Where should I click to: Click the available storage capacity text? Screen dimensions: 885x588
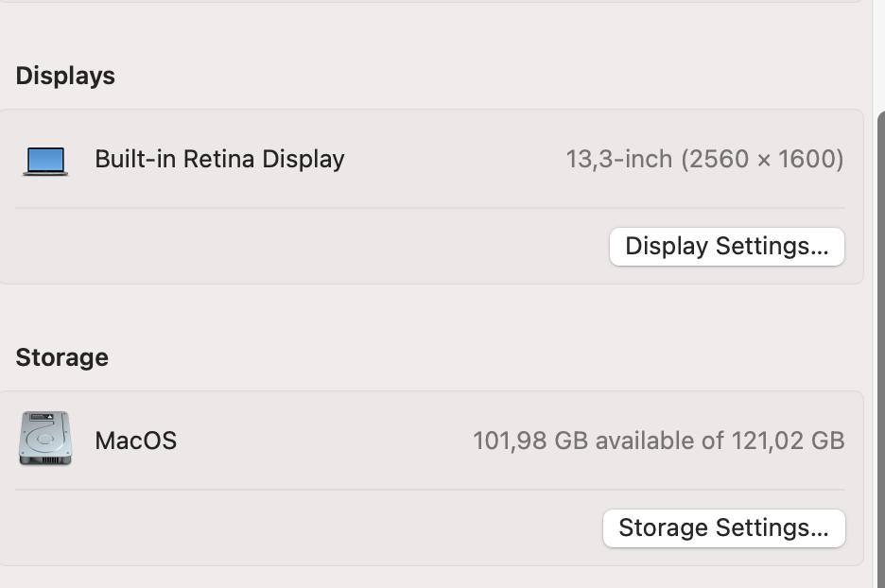(659, 441)
